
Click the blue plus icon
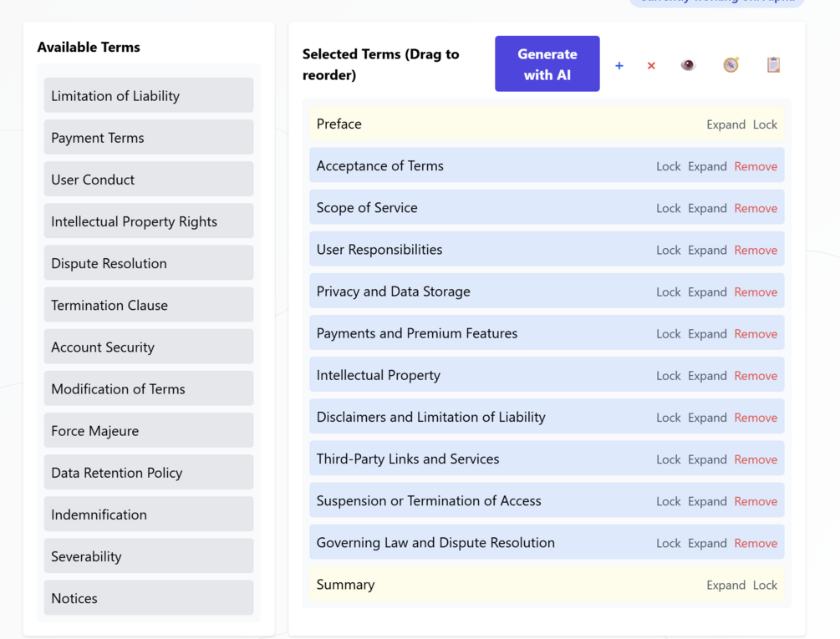pyautogui.click(x=619, y=65)
